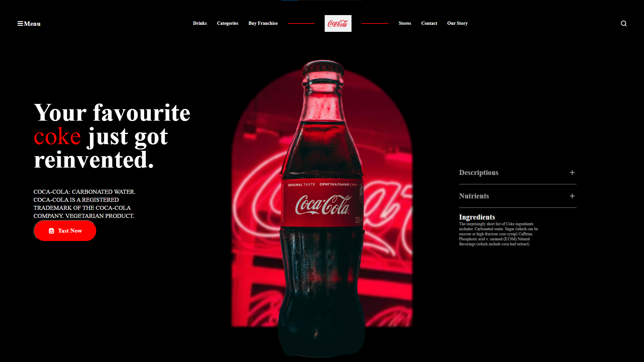Viewport: 644px width, 362px height.
Task: Click the red line right of logo
Action: (375, 23)
